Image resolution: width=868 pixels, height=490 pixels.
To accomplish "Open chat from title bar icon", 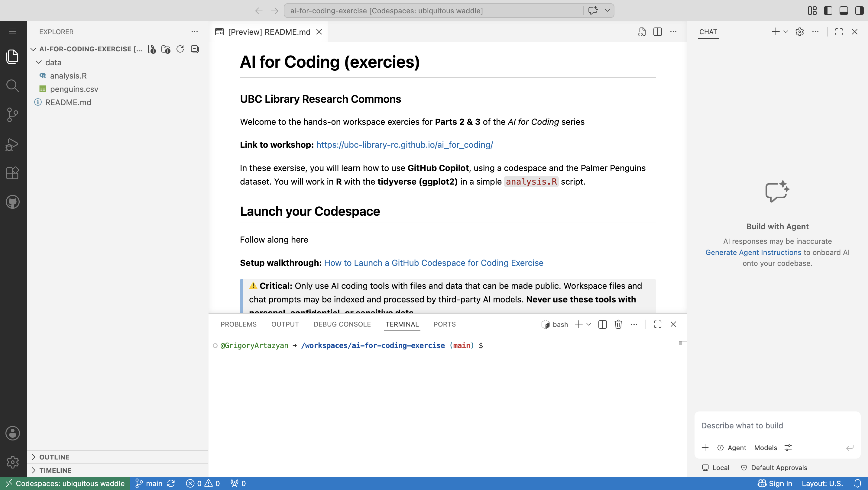I will pyautogui.click(x=593, y=11).
